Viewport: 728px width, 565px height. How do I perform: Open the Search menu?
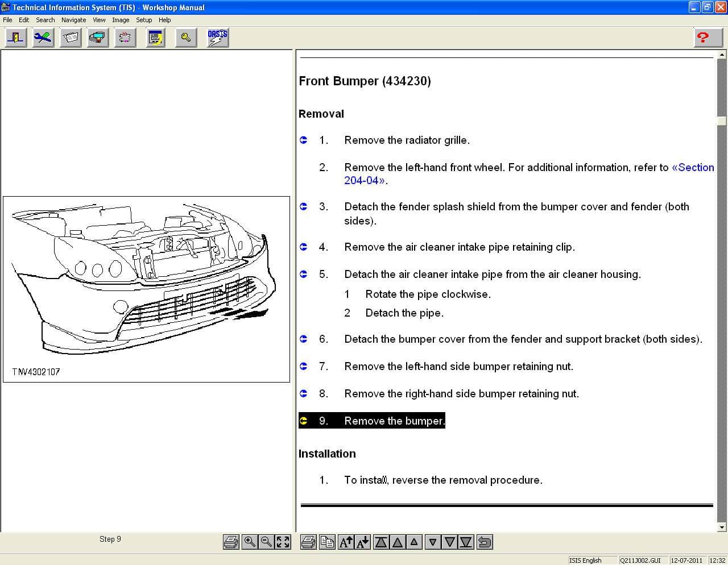point(45,20)
